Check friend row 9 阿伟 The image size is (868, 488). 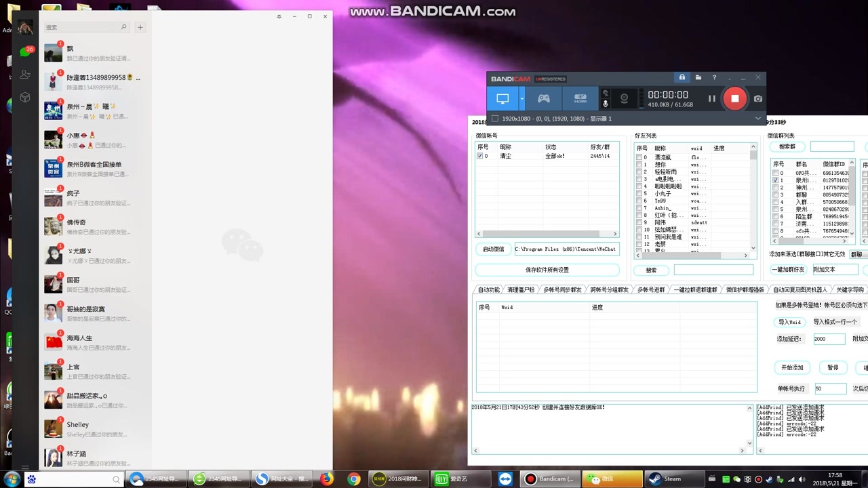point(639,222)
